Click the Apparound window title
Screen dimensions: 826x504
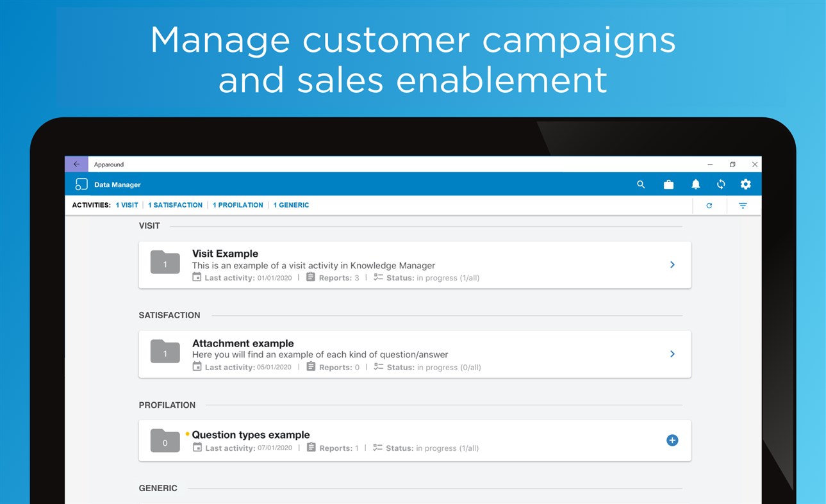tap(109, 165)
